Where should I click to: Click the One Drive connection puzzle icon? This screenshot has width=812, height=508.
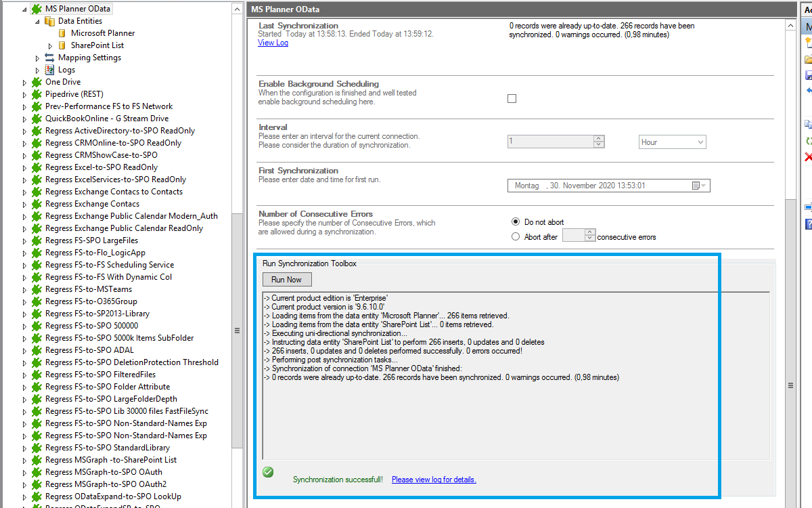coord(37,82)
